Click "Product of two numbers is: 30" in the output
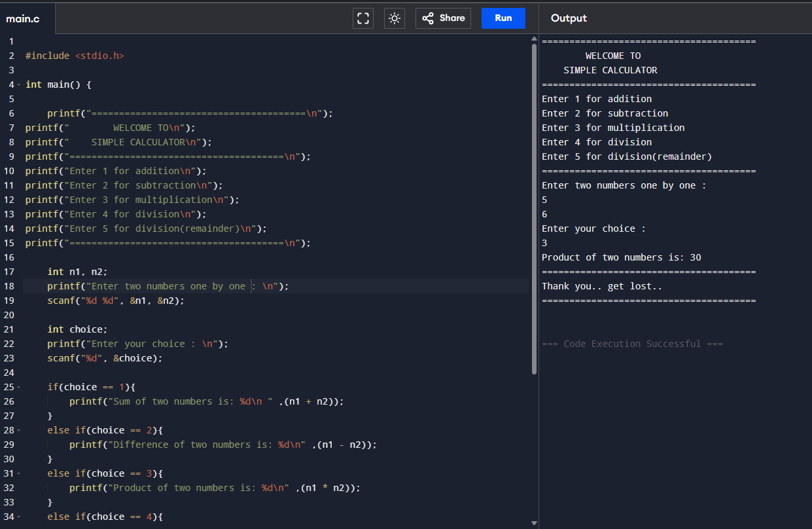 click(621, 257)
